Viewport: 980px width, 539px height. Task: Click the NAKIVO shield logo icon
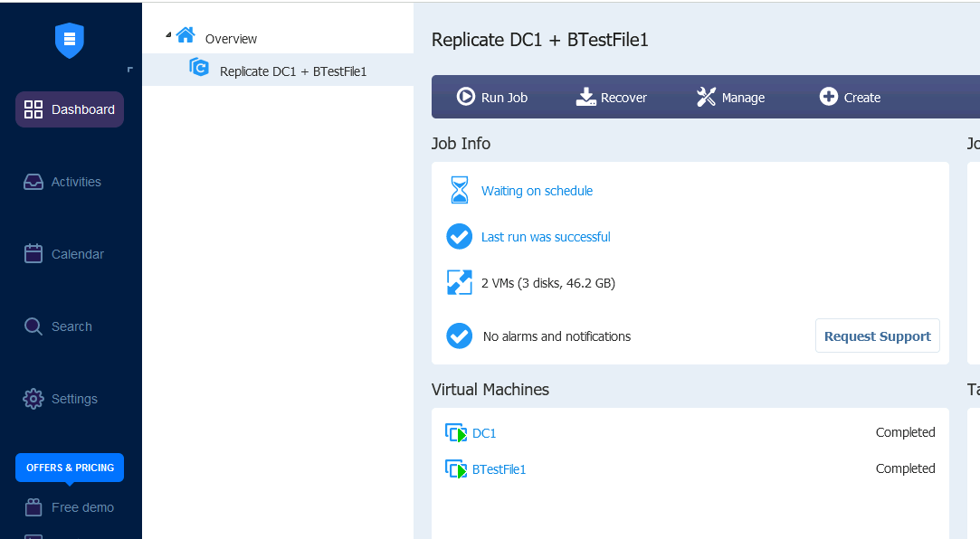(x=70, y=41)
